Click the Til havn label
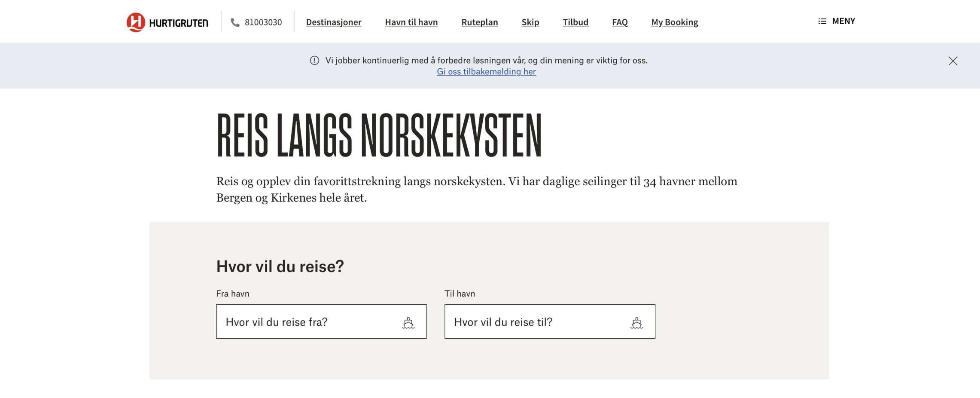This screenshot has height=398, width=980. click(x=460, y=294)
